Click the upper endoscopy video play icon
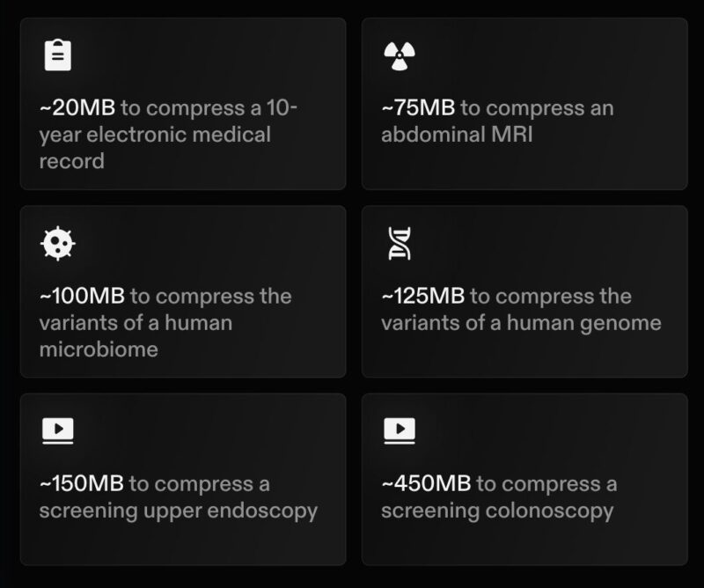Screen dimensions: 704x588 coord(58,430)
